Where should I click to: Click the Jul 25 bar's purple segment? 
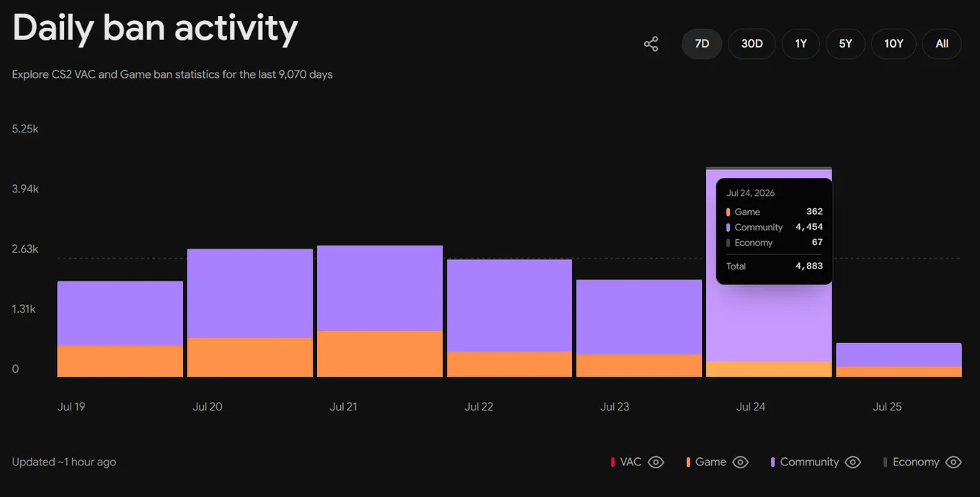click(899, 355)
